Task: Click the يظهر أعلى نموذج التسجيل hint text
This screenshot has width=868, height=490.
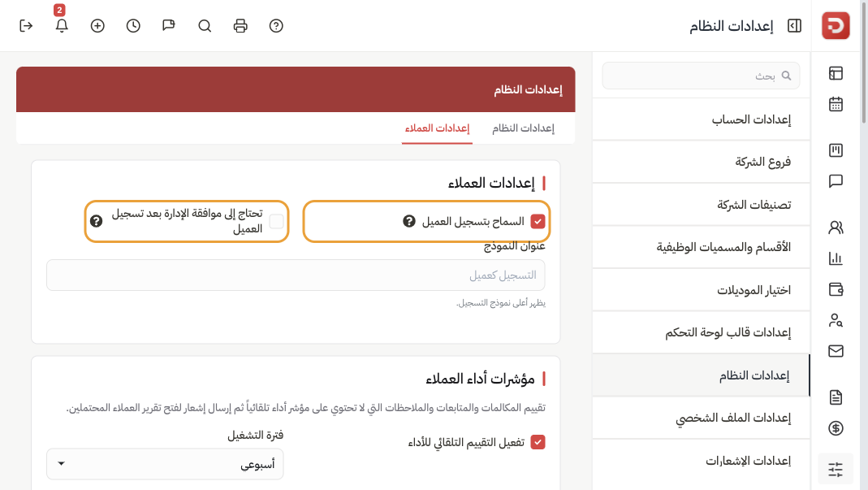Action: point(501,303)
